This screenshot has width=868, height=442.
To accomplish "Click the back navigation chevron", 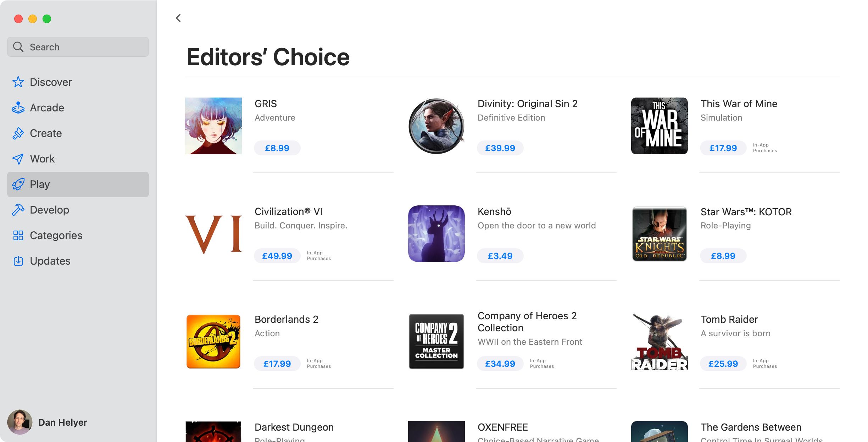I will coord(178,17).
